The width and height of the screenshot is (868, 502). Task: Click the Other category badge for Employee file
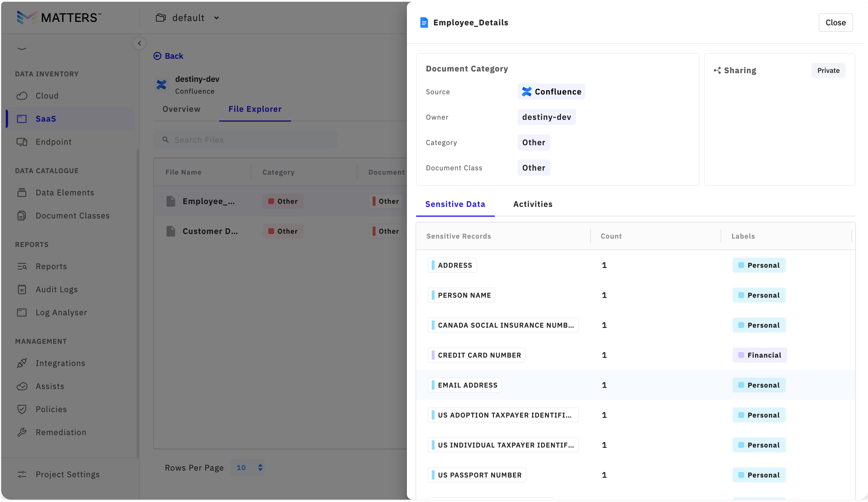click(283, 201)
